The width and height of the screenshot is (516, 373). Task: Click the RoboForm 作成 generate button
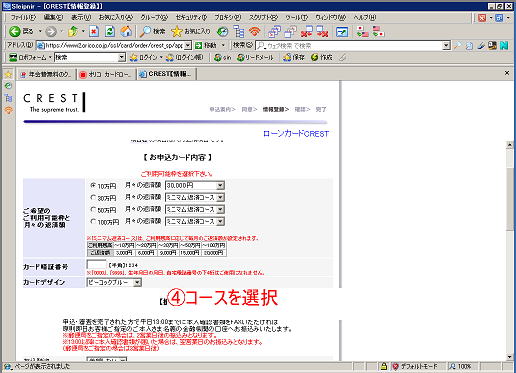[322, 57]
